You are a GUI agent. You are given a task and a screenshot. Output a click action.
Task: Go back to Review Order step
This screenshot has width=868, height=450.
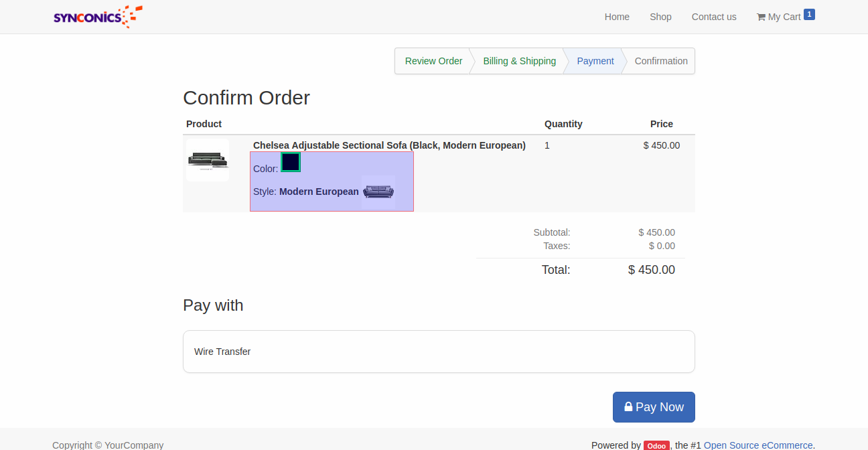(433, 61)
